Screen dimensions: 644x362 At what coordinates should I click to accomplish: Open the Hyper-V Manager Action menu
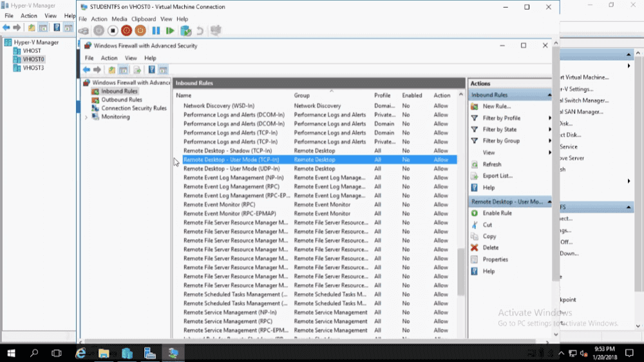29,15
